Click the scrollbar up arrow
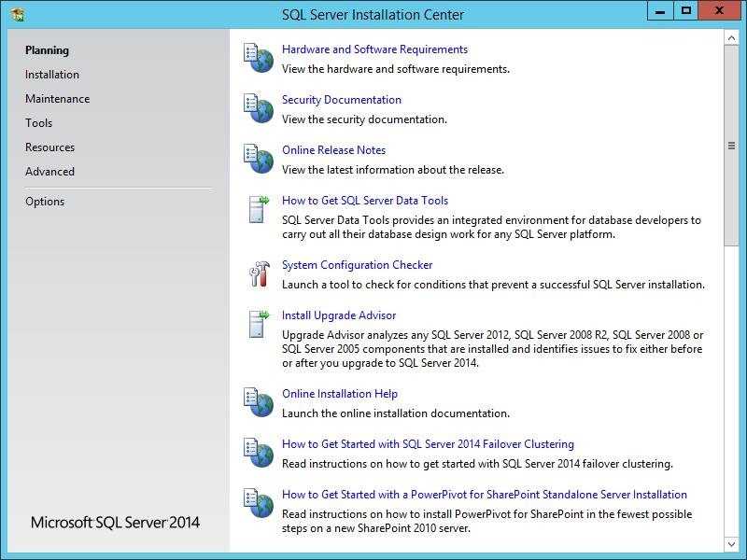The width and height of the screenshot is (747, 560). (x=731, y=37)
